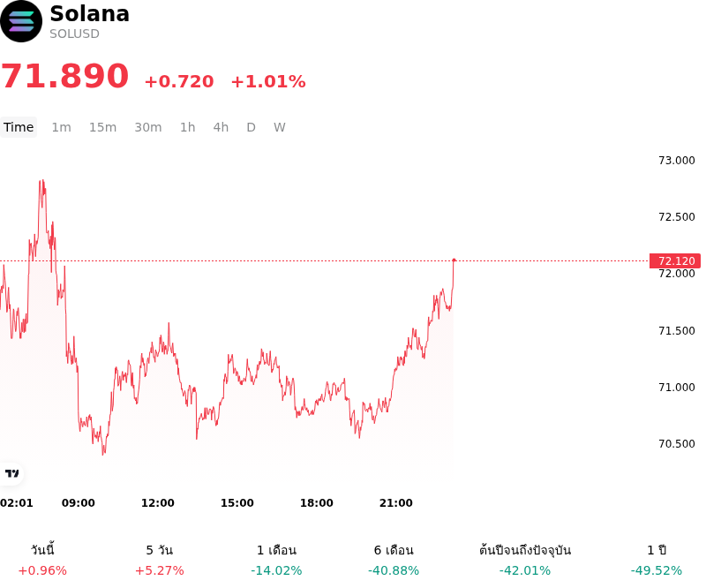
Task: Choose the 4h chart interval
Action: click(221, 127)
